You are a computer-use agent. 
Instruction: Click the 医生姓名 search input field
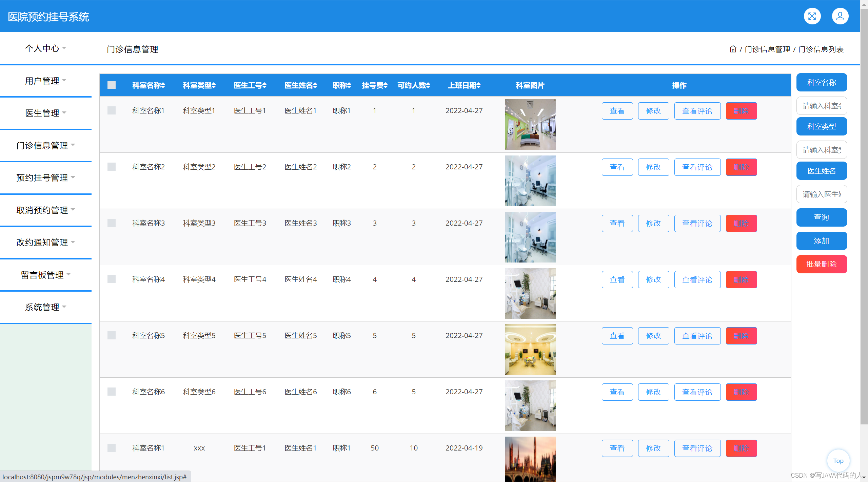point(822,194)
